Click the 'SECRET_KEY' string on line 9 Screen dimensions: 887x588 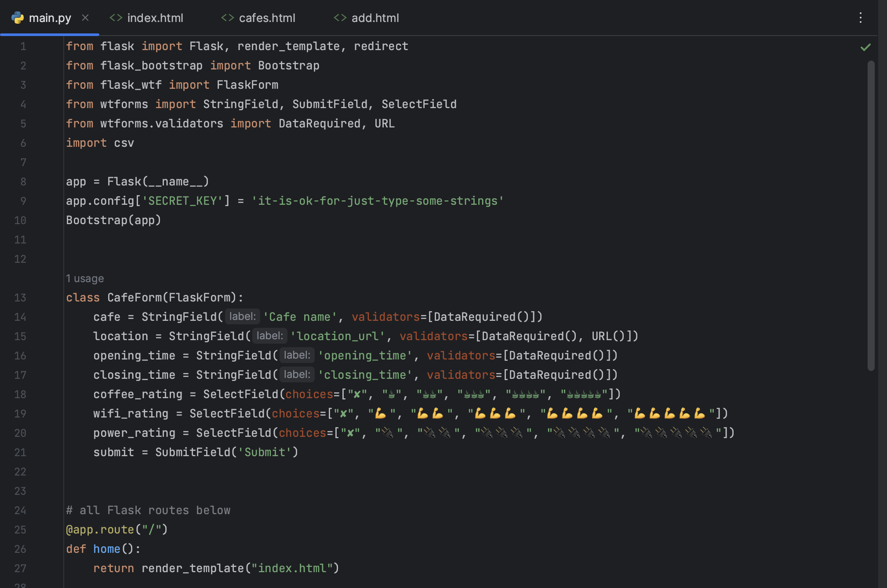pyautogui.click(x=182, y=201)
